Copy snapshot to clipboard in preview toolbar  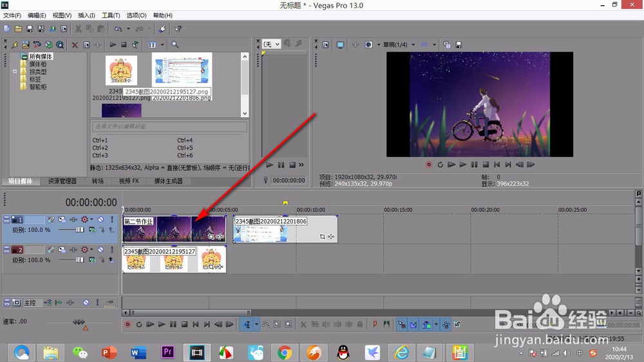pyautogui.click(x=447, y=44)
